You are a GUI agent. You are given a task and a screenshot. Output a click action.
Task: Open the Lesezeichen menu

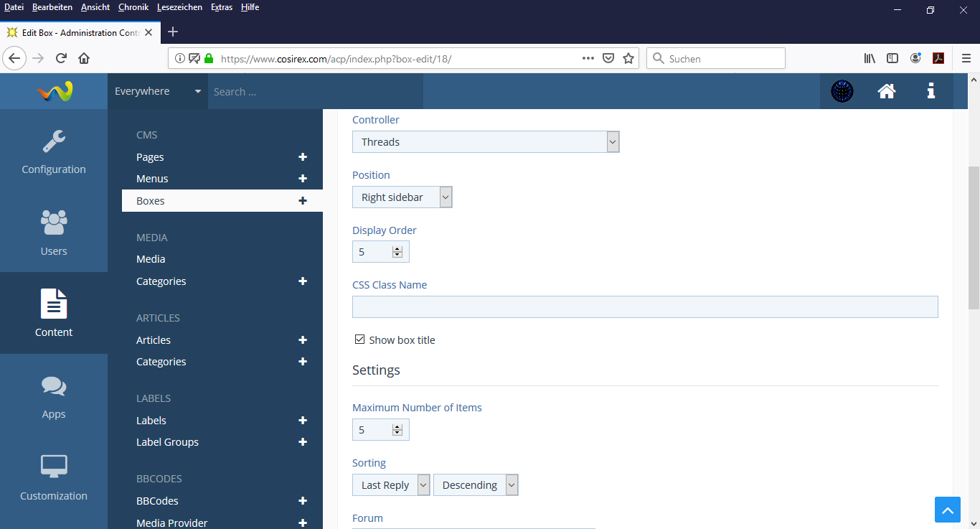coord(179,7)
